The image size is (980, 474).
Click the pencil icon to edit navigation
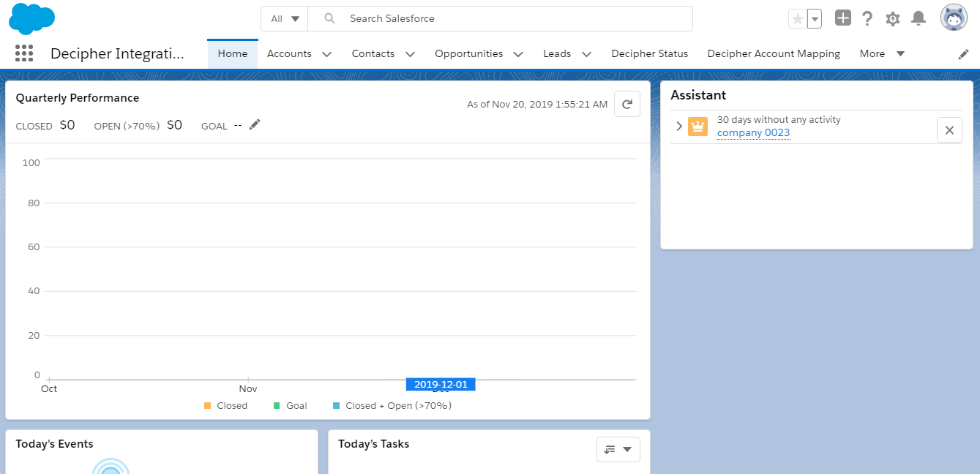[964, 54]
